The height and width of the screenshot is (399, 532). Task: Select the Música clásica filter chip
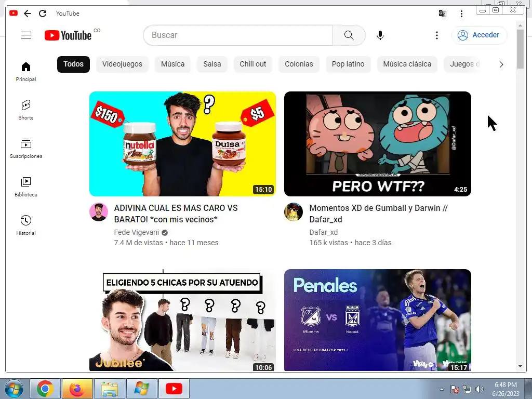pos(407,64)
